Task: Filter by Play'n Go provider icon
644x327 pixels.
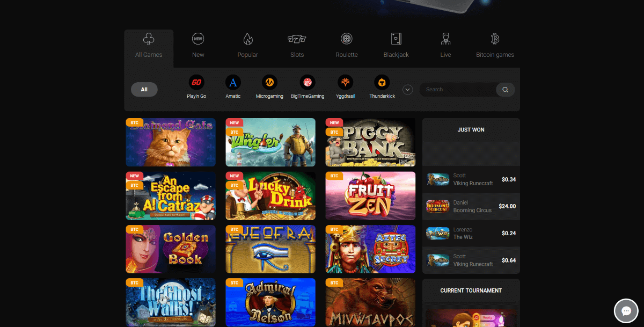Action: click(x=196, y=82)
